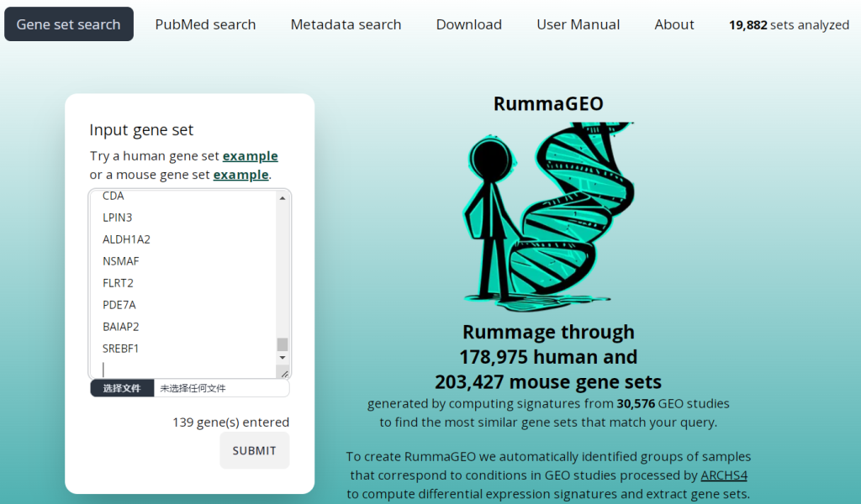The height and width of the screenshot is (504, 861).
Task: Load the mouse gene set example
Action: [241, 175]
